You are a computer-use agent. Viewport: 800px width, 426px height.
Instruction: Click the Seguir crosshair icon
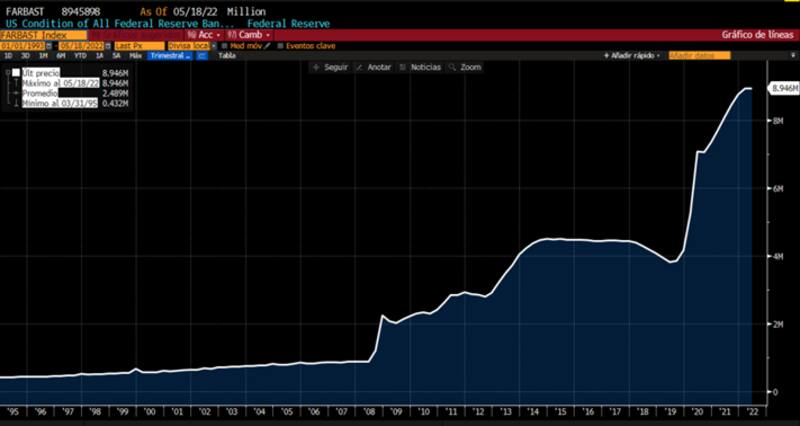click(316, 67)
